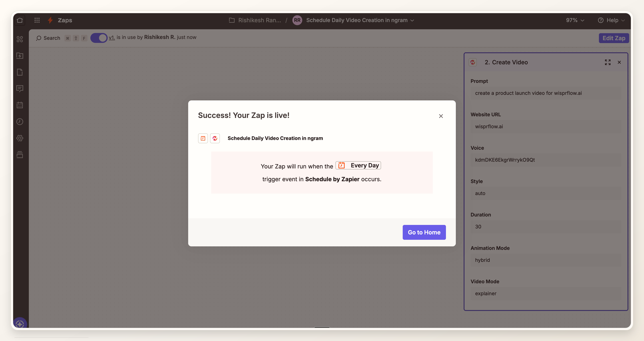The width and height of the screenshot is (644, 341).
Task: Click the ngram app icon in panel header
Action: [x=472, y=62]
